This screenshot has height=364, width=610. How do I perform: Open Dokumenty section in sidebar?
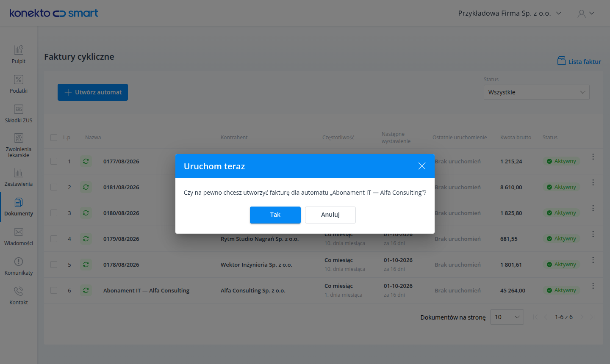19,207
